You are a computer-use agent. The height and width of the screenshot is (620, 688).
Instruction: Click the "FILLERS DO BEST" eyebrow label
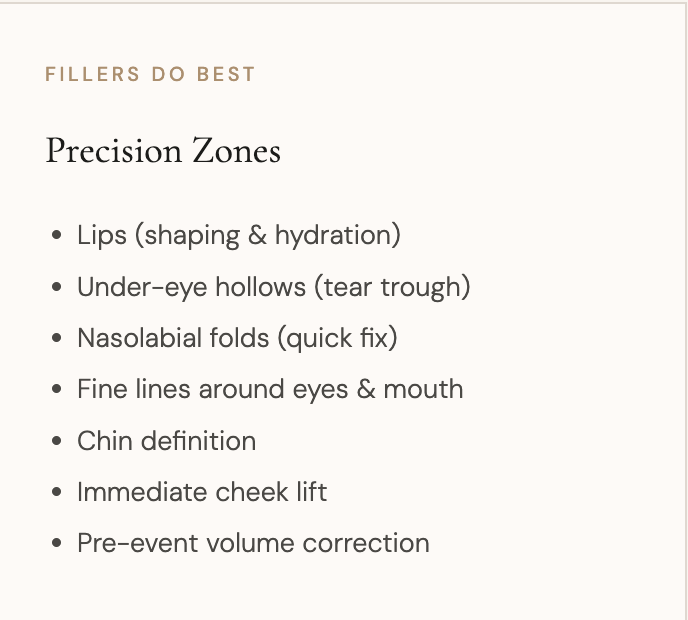pos(150,74)
